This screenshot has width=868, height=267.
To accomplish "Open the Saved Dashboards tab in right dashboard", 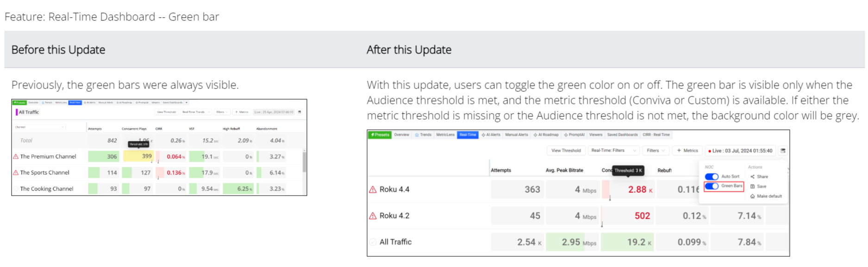I will point(622,135).
